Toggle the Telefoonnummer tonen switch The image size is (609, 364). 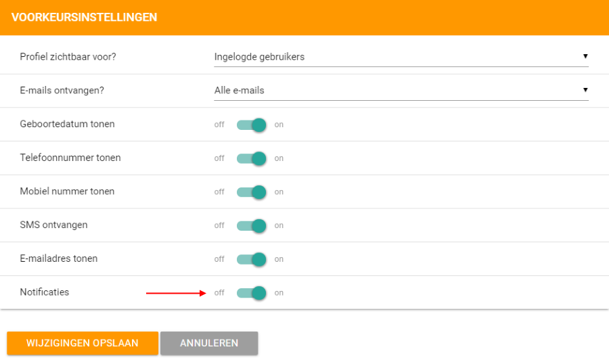coord(252,158)
